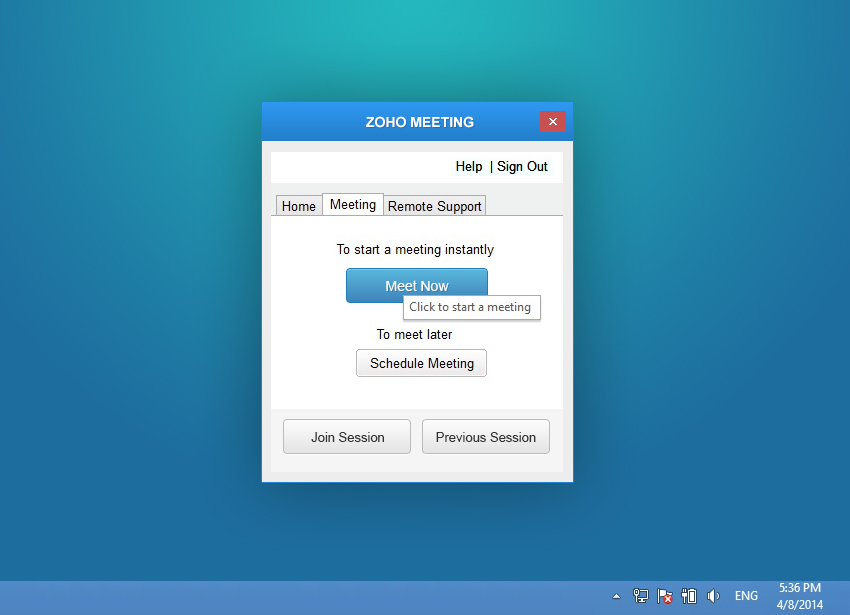The image size is (850, 615).
Task: Show hidden system tray icons arrow
Action: 616,597
